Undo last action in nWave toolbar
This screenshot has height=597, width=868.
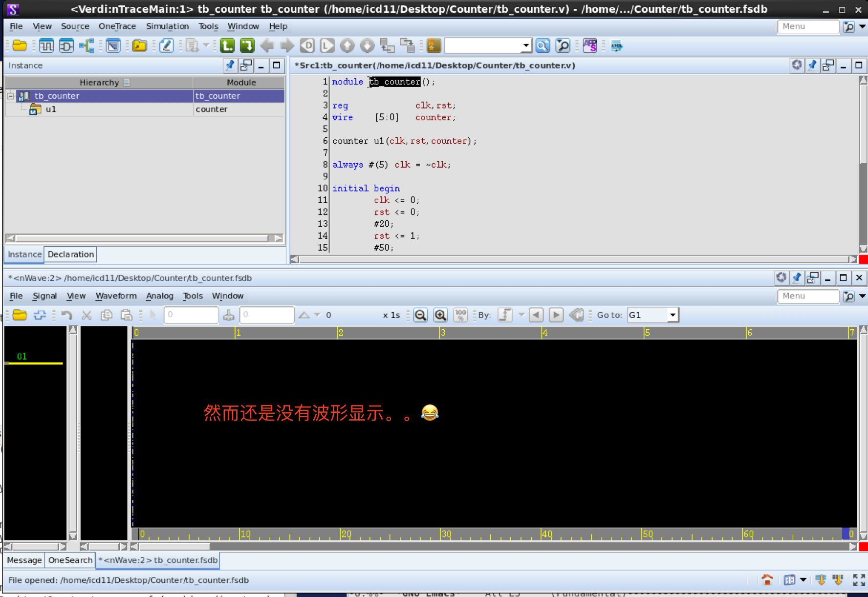pos(67,315)
